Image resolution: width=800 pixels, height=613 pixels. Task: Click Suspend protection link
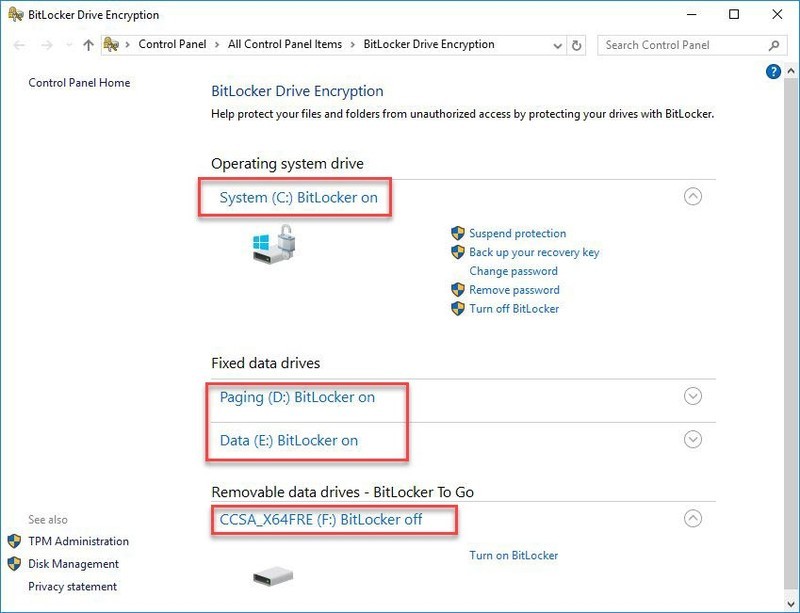[517, 233]
